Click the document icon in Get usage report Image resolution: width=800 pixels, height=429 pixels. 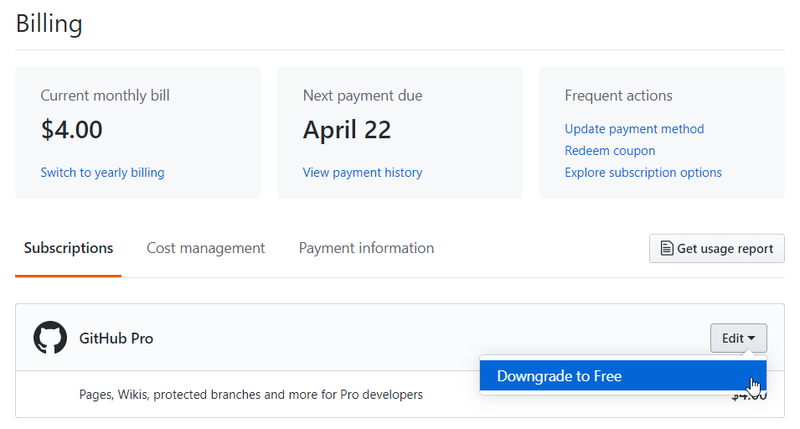tap(666, 248)
